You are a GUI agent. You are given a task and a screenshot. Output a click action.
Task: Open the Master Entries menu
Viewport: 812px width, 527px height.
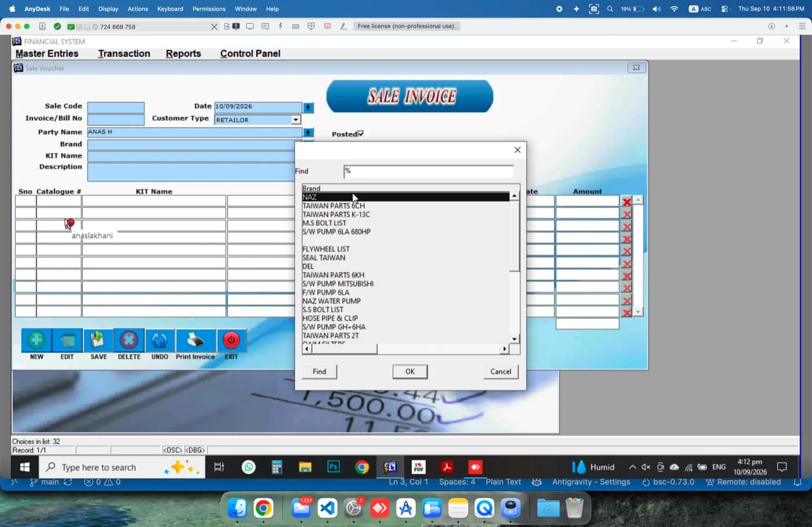(x=47, y=53)
